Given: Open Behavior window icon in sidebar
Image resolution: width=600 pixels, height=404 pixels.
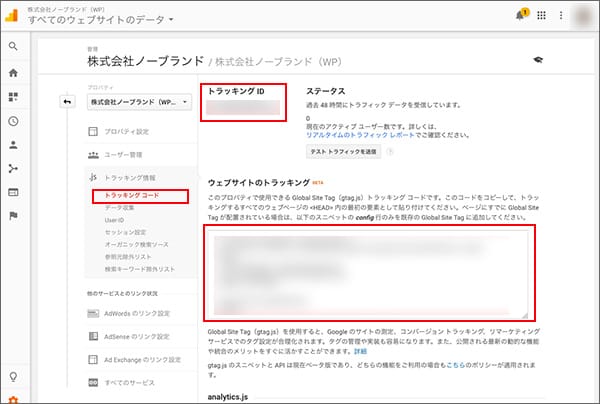Looking at the screenshot, I should point(13,192).
